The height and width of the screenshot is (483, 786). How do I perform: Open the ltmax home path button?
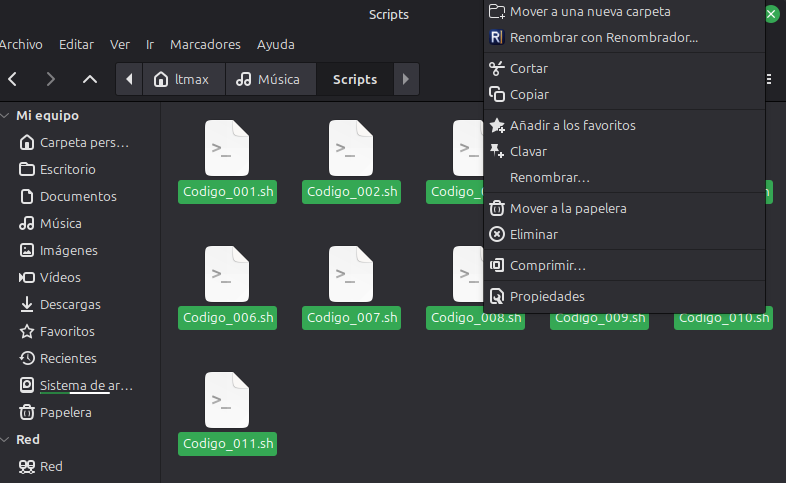[184, 79]
